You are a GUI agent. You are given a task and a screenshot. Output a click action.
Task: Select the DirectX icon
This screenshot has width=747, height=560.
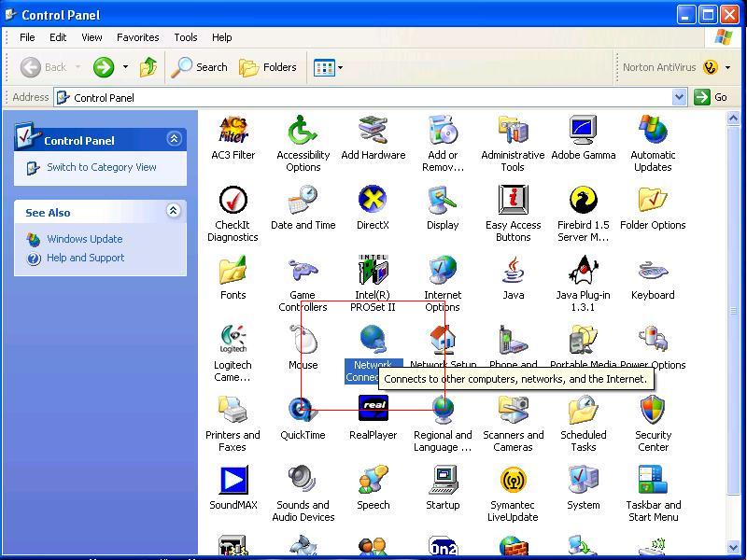[373, 200]
